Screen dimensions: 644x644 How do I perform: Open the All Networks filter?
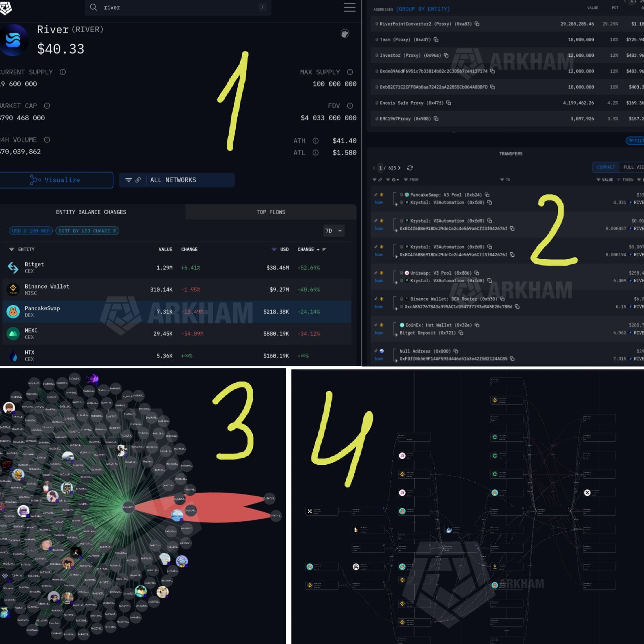177,180
